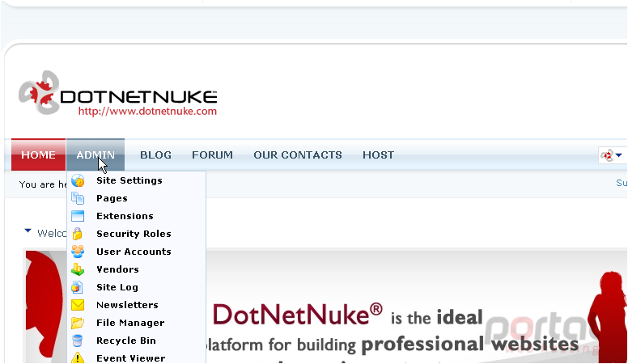
Task: Click the Newsletters envelope icon
Action: [x=78, y=305]
